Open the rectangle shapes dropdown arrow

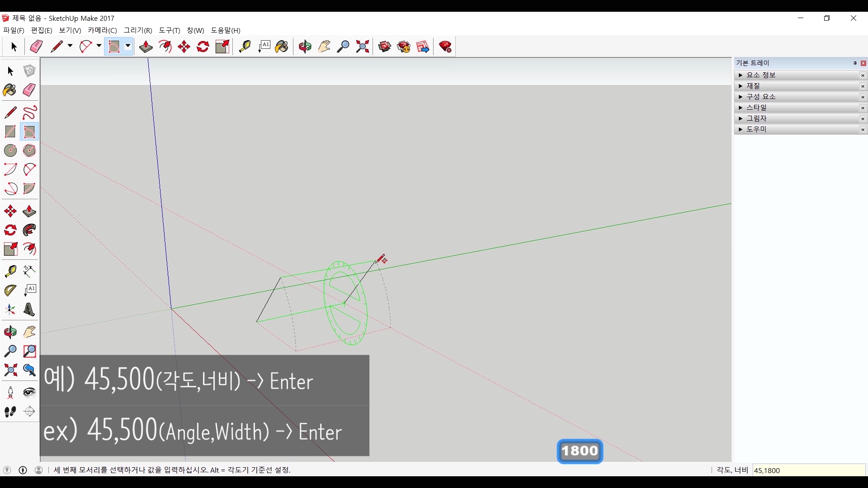[x=128, y=46]
